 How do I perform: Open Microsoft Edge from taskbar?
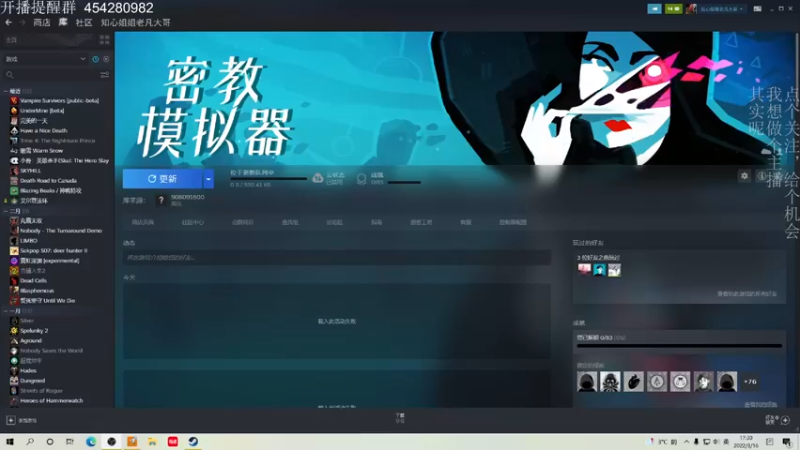tap(91, 441)
